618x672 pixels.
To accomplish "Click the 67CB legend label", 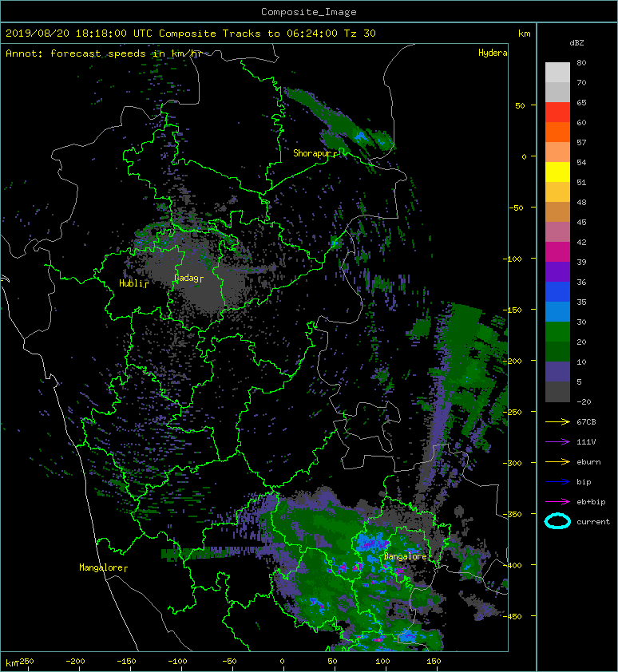I will pos(586,421).
